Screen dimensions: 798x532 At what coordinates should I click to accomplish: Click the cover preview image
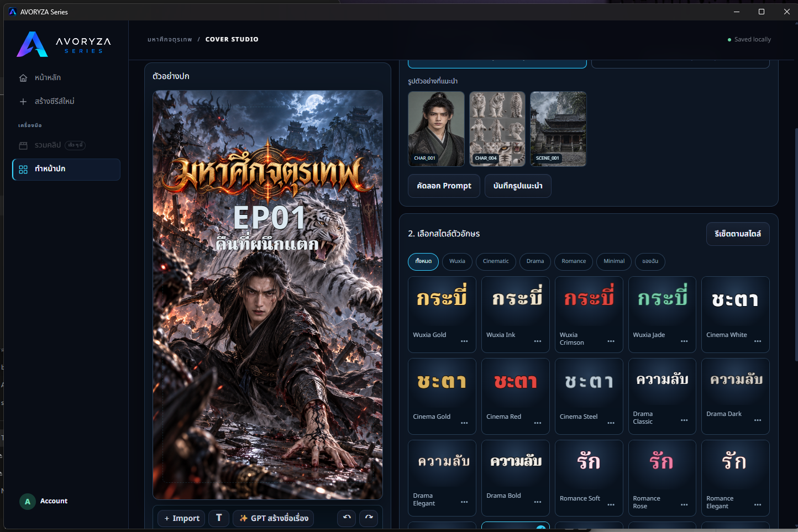pos(268,295)
